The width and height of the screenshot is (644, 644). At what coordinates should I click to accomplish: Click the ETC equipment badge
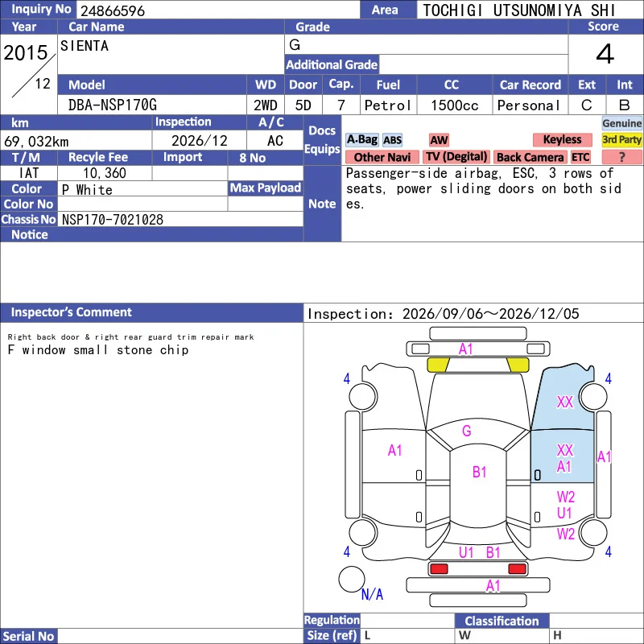[x=580, y=157]
